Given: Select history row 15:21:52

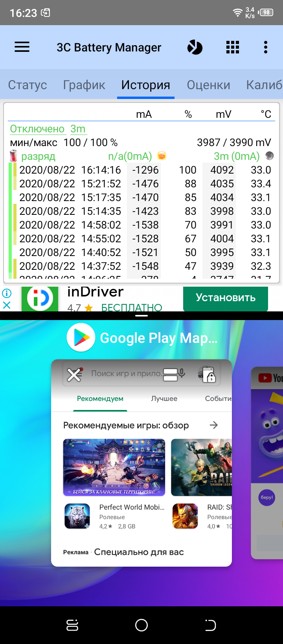Looking at the screenshot, I should click(141, 184).
